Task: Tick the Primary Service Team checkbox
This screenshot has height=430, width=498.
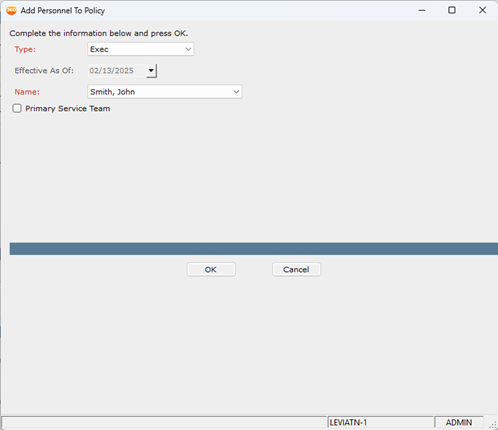Action: point(17,108)
